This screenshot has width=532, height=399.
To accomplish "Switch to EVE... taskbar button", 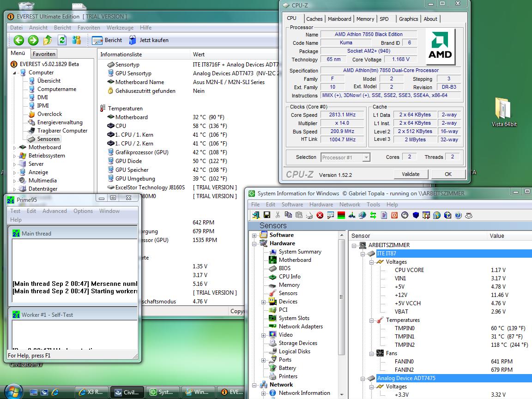I will point(232,392).
